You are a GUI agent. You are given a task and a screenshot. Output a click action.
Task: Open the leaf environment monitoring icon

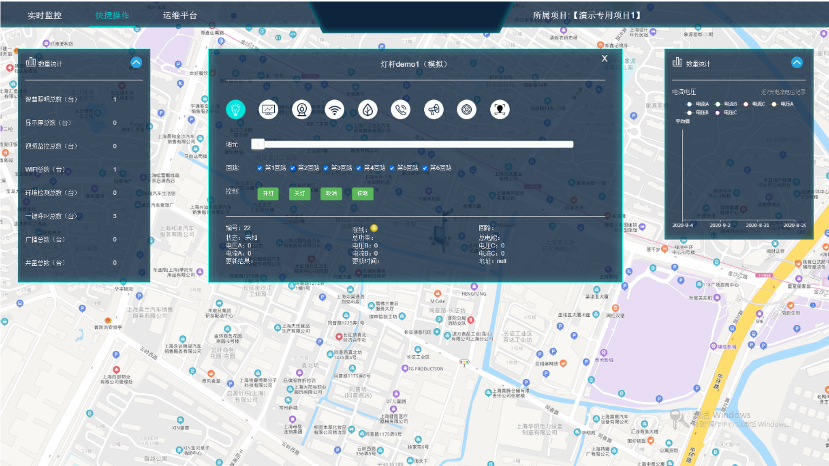click(367, 109)
